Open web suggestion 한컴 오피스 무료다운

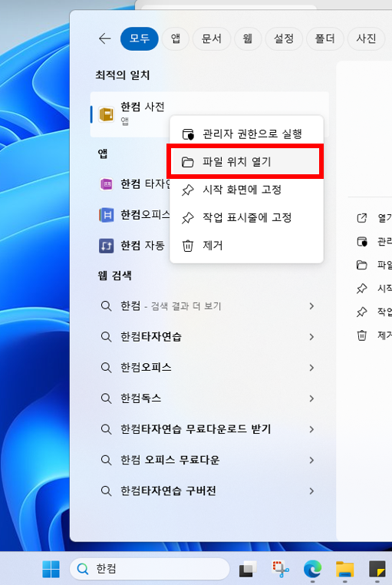[209, 460]
